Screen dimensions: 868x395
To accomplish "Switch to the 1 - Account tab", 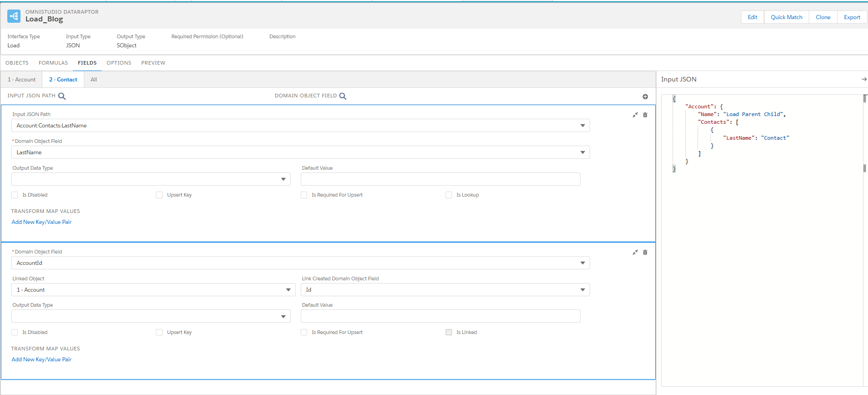I will [x=21, y=80].
